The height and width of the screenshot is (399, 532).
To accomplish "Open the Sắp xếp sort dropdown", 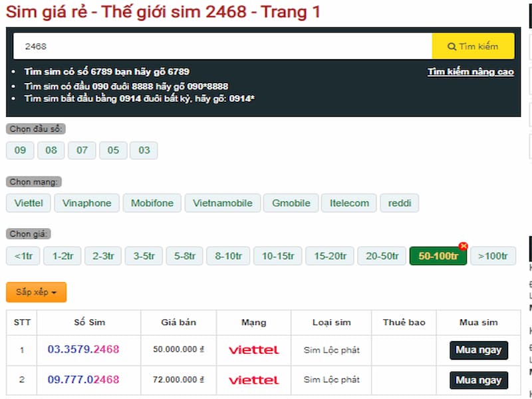I will [x=37, y=292].
